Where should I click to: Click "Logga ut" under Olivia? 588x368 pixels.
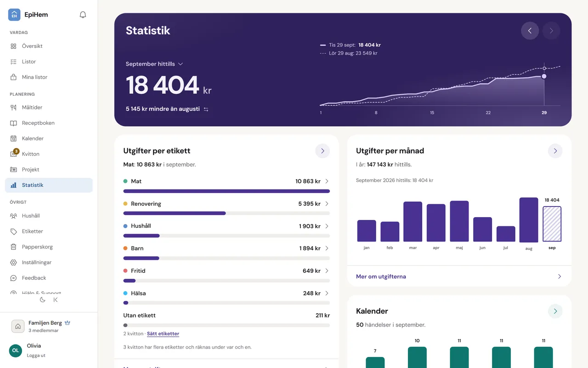tap(36, 356)
